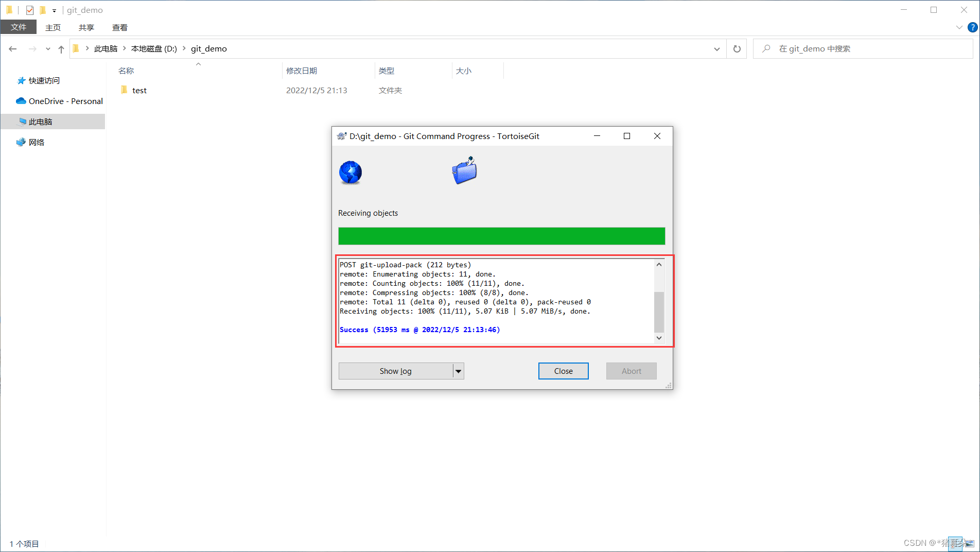980x552 pixels.
Task: Click the green progress bar
Action: click(x=501, y=236)
